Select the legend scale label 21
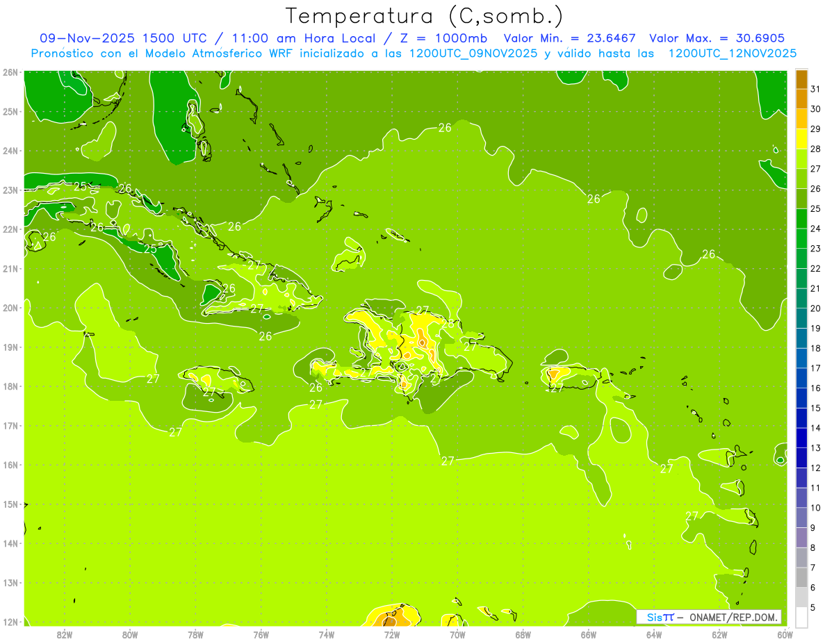The image size is (834, 644). tap(816, 288)
